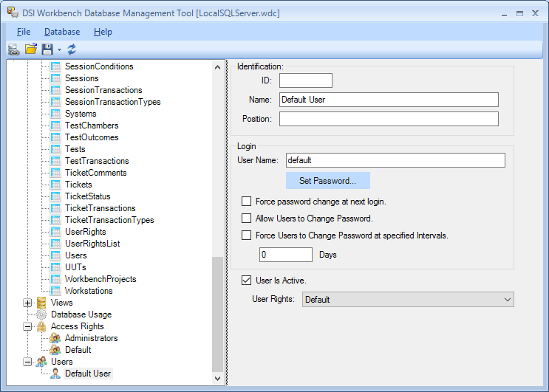Open a file with the folder icon
This screenshot has height=392, width=549.
pyautogui.click(x=31, y=49)
